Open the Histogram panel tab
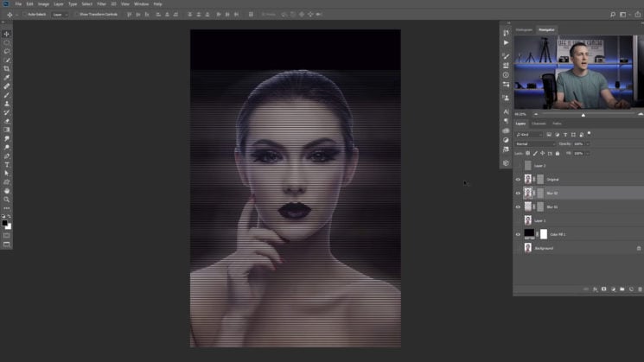 click(x=525, y=29)
